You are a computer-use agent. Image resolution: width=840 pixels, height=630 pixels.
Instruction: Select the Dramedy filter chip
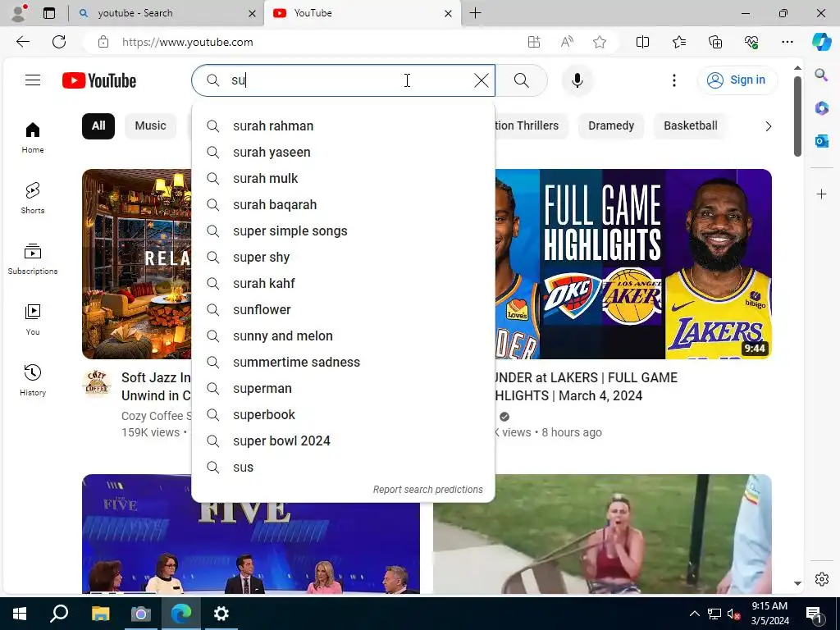tap(610, 126)
